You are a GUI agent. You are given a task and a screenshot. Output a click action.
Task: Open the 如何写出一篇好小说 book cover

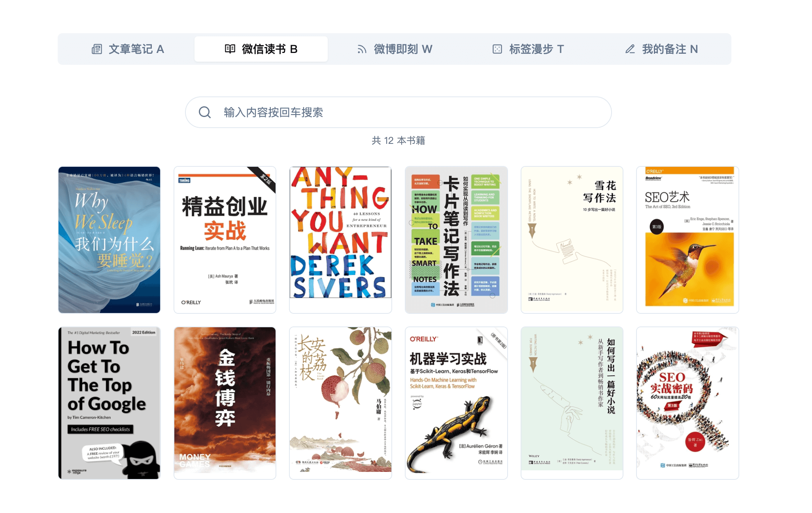[x=572, y=403]
